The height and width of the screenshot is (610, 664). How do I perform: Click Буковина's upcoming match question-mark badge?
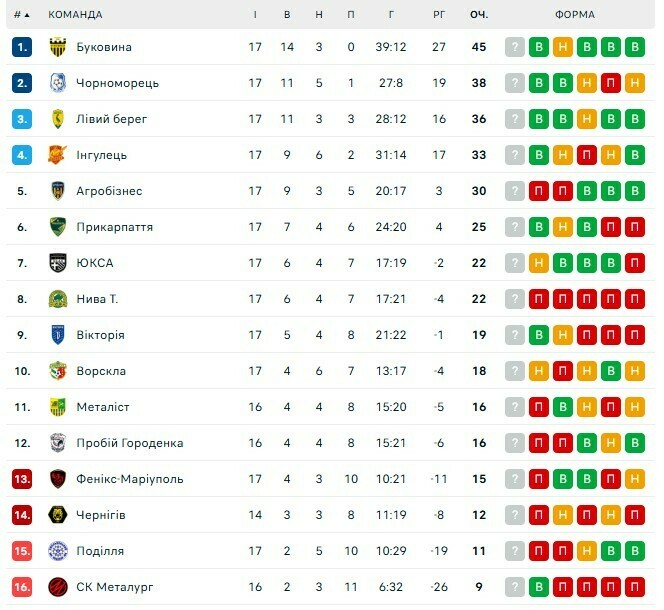pos(515,47)
